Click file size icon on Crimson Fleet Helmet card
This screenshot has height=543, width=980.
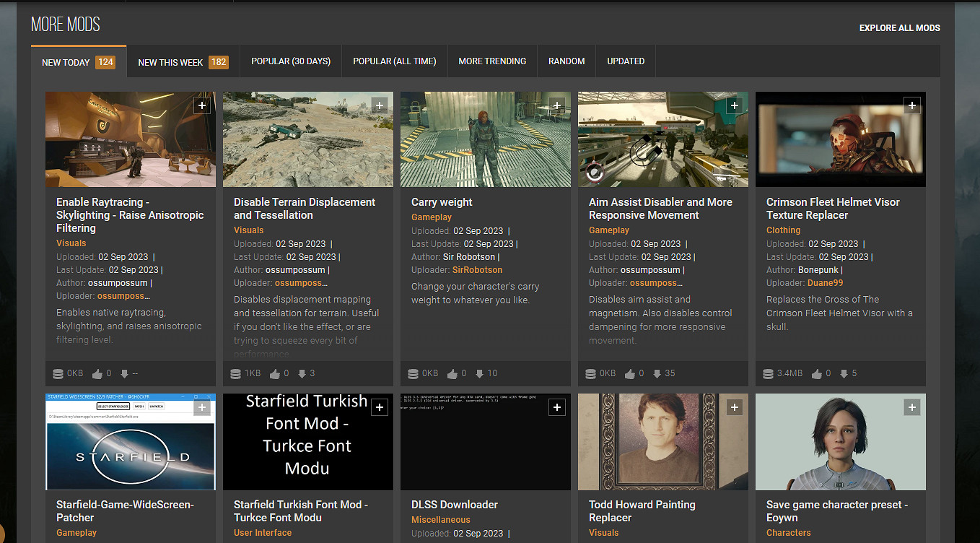[769, 374]
